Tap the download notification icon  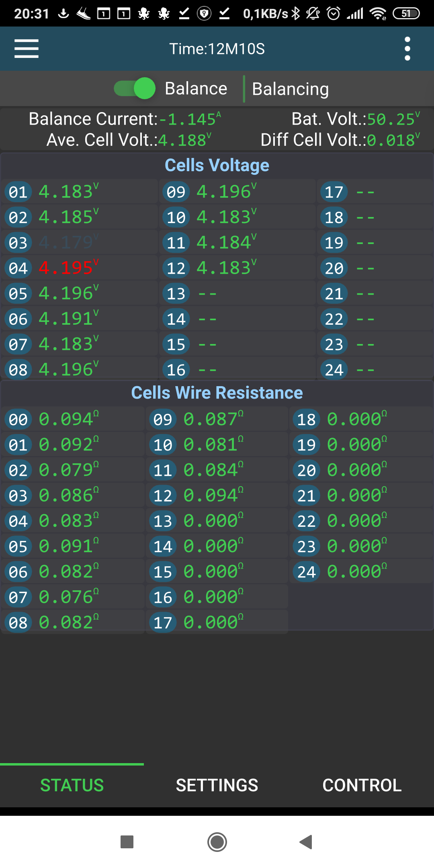[x=63, y=14]
